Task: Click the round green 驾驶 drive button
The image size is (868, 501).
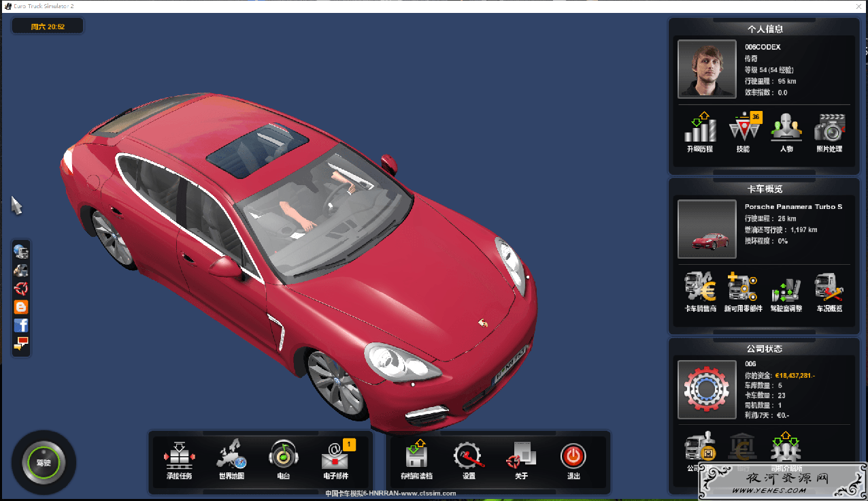Action: (x=44, y=463)
